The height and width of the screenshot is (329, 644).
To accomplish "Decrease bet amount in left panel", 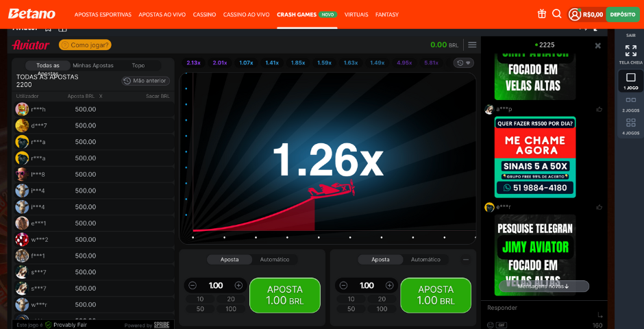I will [x=193, y=285].
